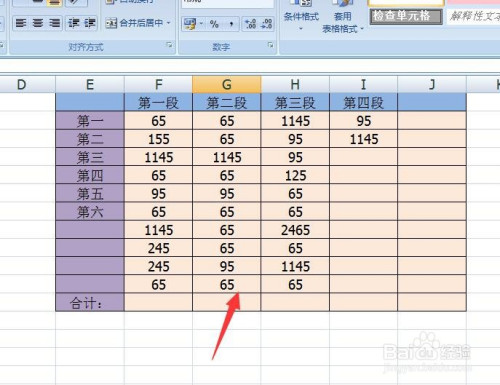Image resolution: width=500 pixels, height=385 pixels.
Task: Click the 第一段 header cell
Action: coord(158,102)
